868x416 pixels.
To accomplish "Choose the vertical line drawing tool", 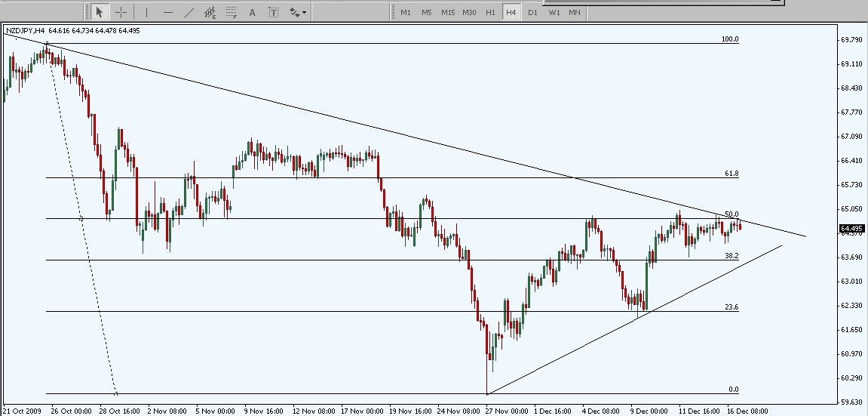I will (146, 12).
